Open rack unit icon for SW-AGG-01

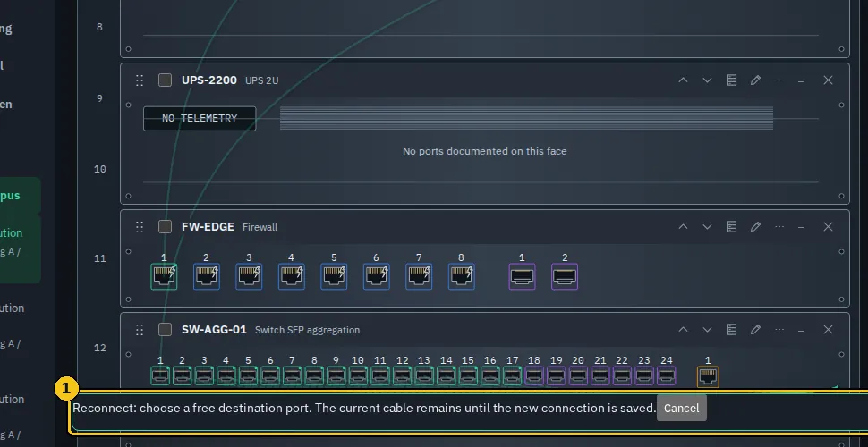(731, 330)
